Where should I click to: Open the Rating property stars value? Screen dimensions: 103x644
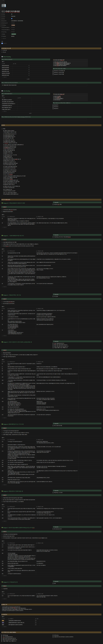tap(14, 34)
